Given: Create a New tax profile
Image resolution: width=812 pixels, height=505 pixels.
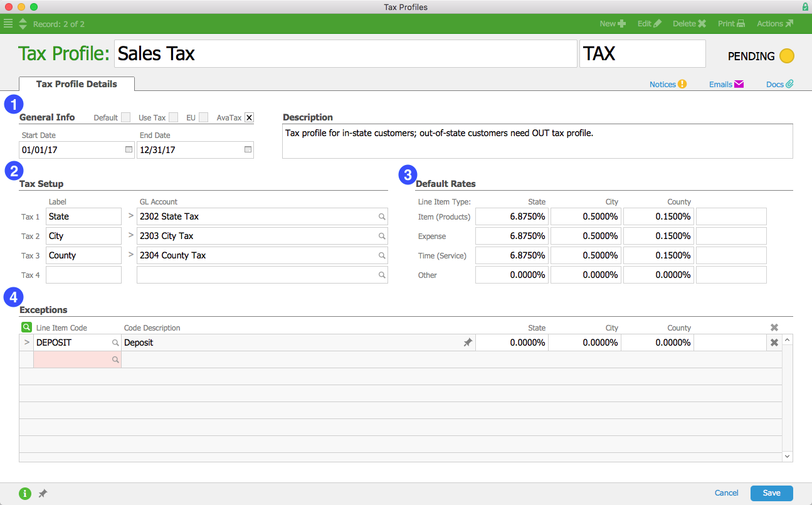Looking at the screenshot, I should tap(613, 24).
